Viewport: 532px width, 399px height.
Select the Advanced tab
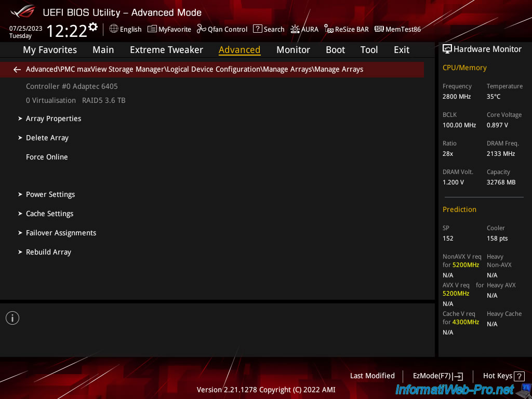(240, 50)
